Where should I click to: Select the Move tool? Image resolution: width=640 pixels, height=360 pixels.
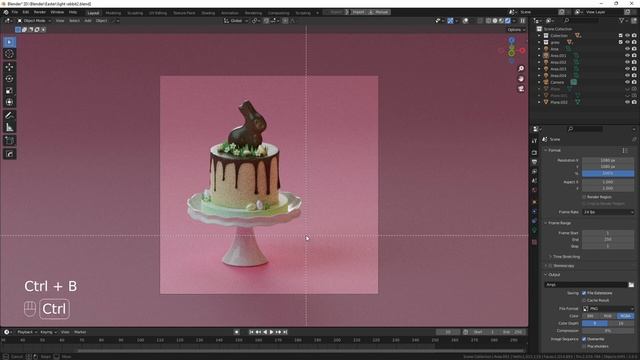tap(9, 67)
